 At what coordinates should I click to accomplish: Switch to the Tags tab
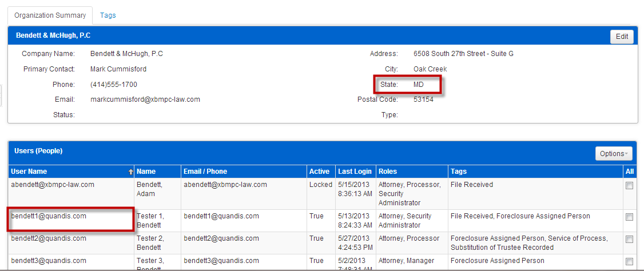point(108,15)
